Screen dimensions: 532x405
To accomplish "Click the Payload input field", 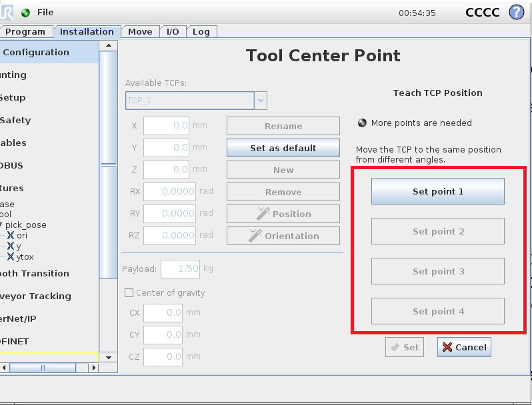I will tap(180, 269).
